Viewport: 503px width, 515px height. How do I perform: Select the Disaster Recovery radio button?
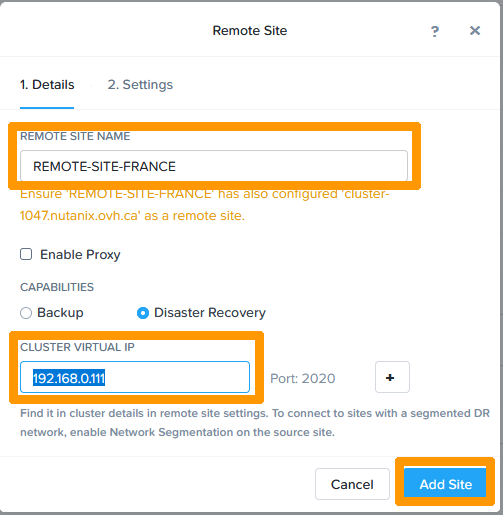(143, 313)
